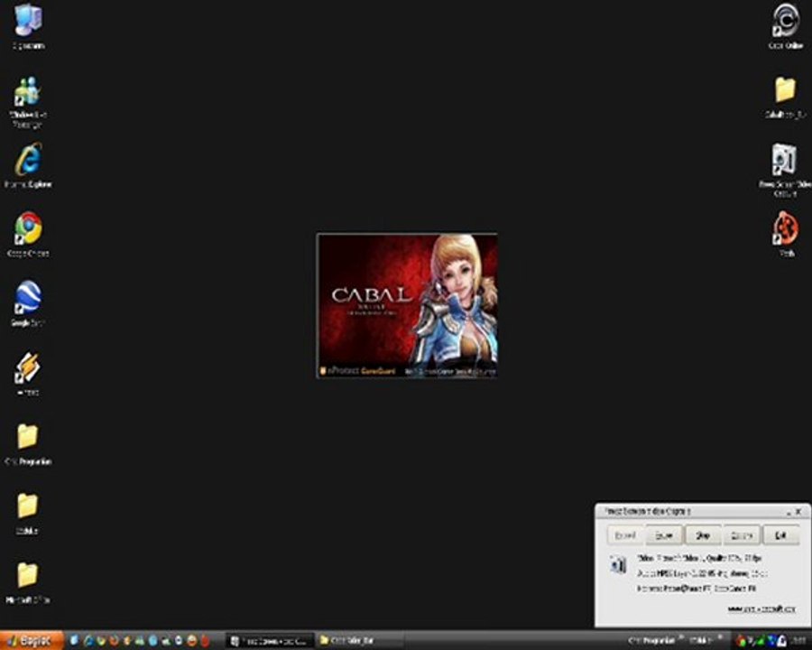Click the Pause button in the video capture window

tap(664, 535)
